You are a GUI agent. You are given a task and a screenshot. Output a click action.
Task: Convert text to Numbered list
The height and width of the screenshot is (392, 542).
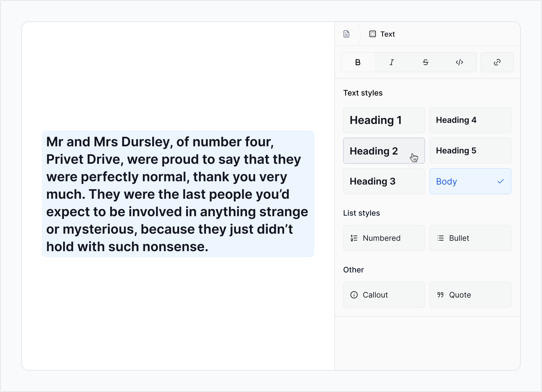(x=384, y=238)
